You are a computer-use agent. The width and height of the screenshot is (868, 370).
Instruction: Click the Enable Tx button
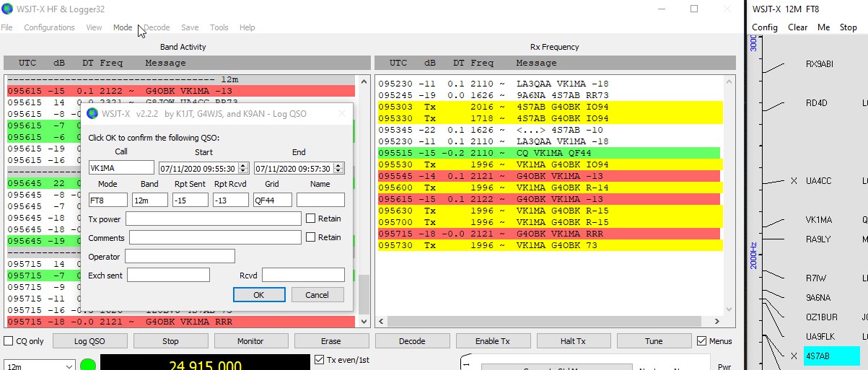pyautogui.click(x=493, y=341)
